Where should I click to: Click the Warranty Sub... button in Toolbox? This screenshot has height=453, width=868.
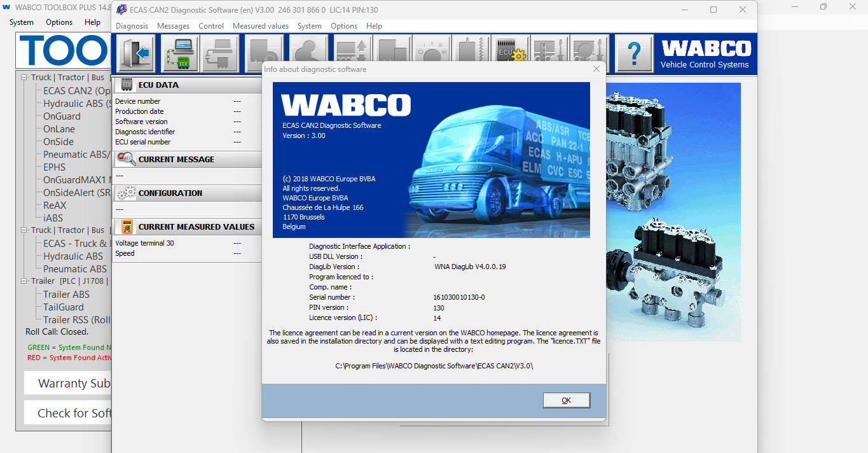tap(67, 383)
